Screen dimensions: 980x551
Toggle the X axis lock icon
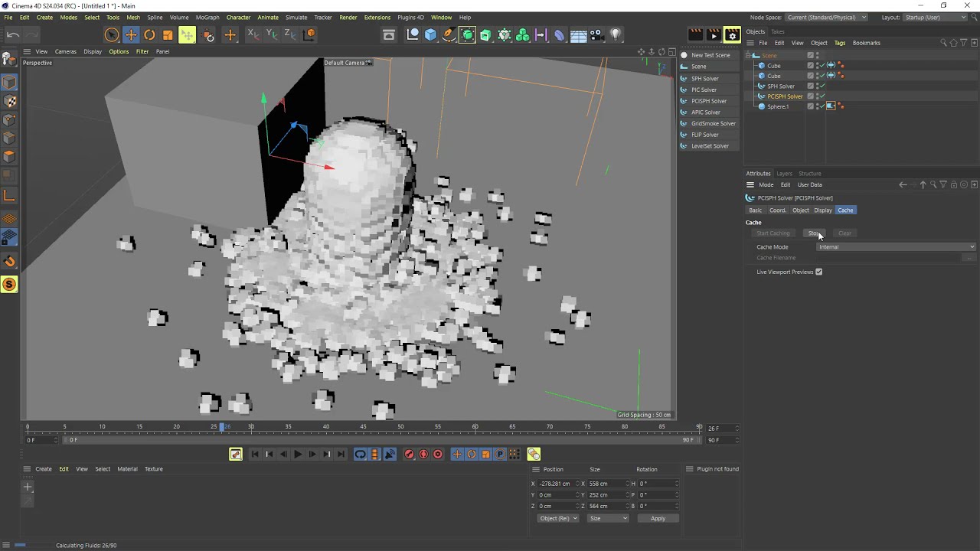click(x=253, y=34)
